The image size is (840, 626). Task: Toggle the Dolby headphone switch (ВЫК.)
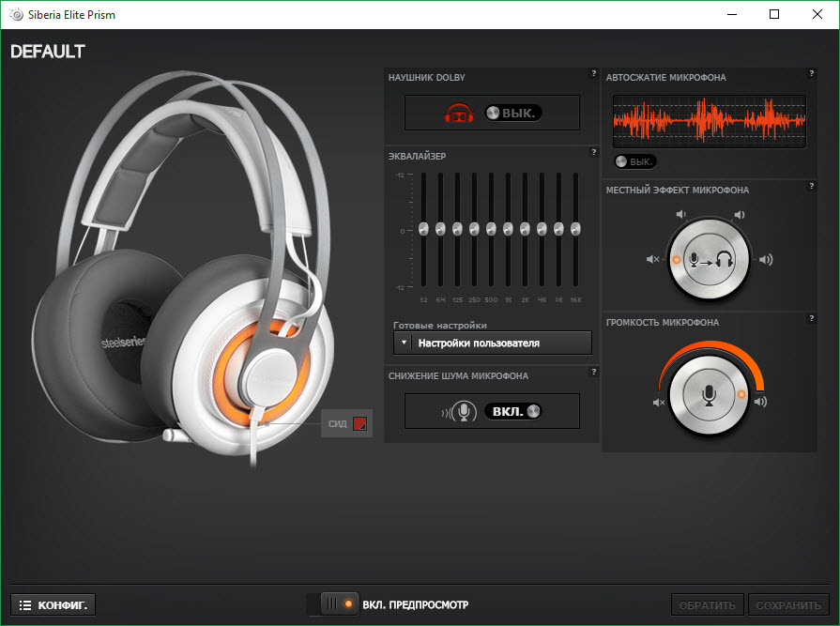pyautogui.click(x=513, y=113)
